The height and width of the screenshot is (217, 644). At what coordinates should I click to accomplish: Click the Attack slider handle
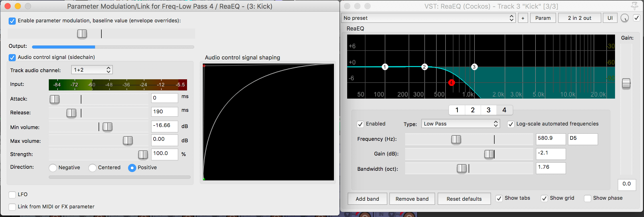(55, 99)
